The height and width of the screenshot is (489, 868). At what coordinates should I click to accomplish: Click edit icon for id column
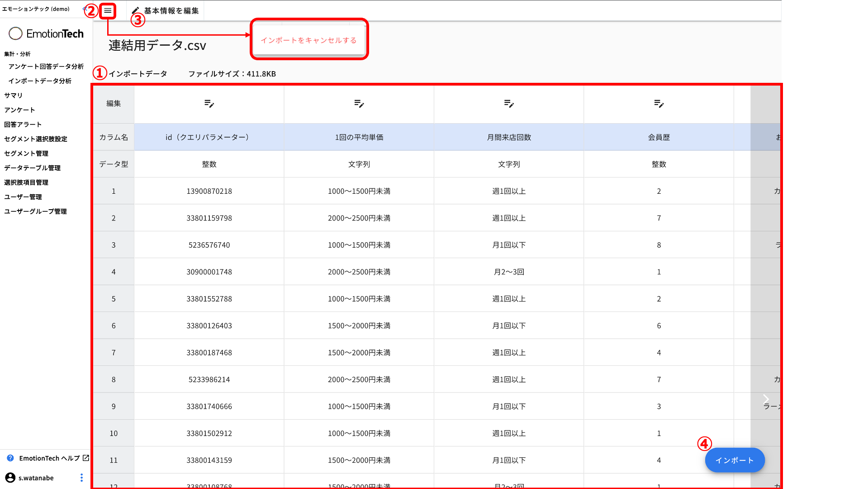click(209, 104)
